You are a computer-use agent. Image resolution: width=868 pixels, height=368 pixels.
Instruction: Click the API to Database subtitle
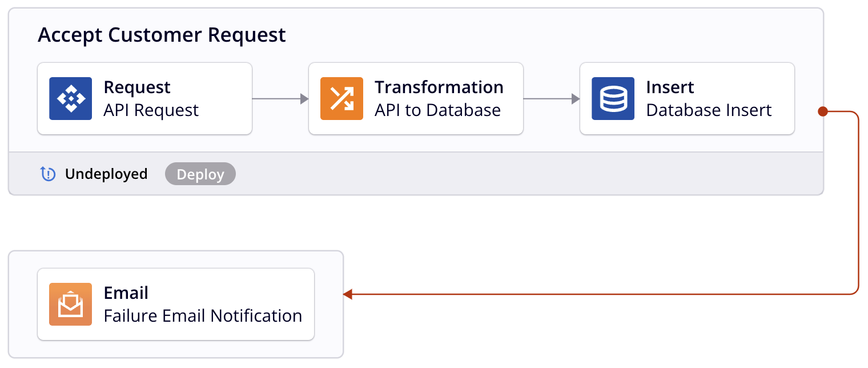[x=437, y=110]
